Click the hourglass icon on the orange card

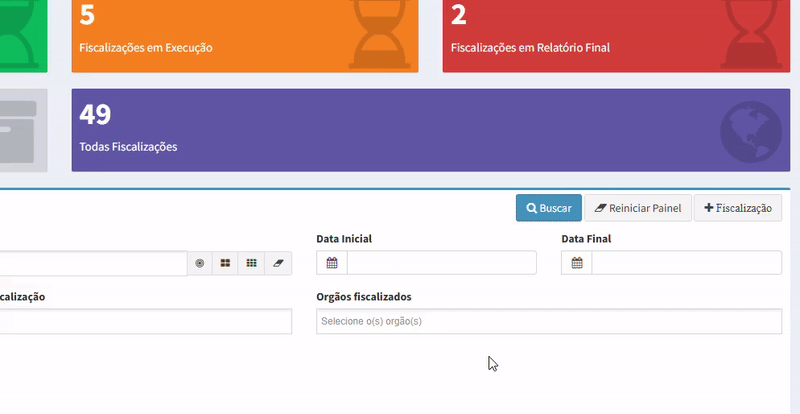pyautogui.click(x=380, y=34)
